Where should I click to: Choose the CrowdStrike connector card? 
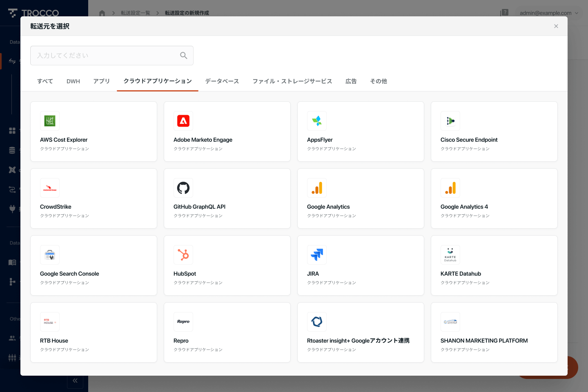click(x=94, y=198)
